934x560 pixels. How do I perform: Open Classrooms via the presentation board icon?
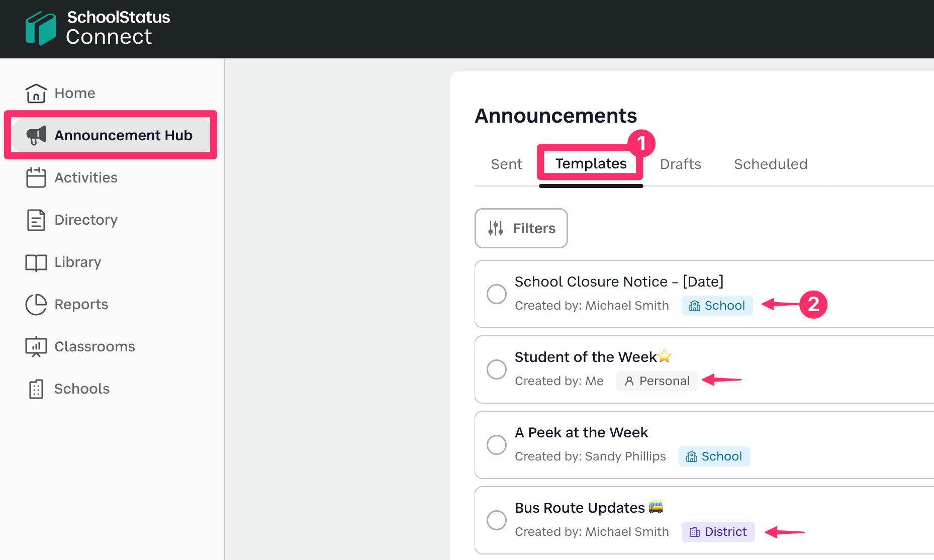[36, 346]
